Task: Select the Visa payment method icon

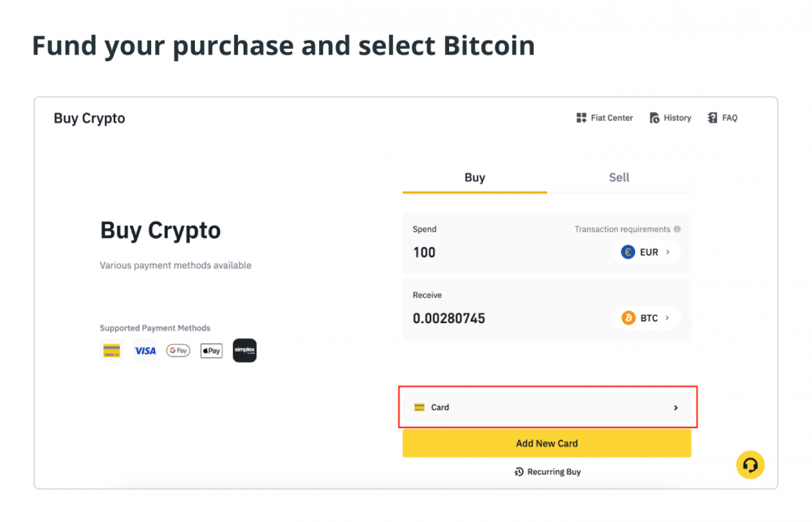Action: 145,351
